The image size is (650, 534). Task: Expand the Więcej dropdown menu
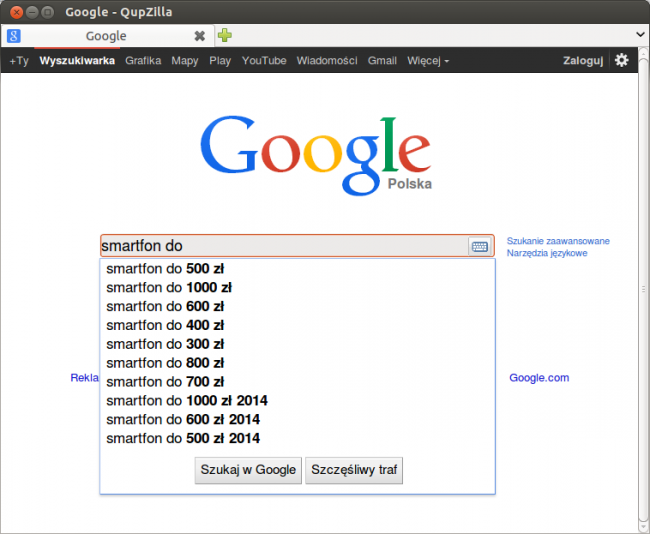click(x=428, y=61)
